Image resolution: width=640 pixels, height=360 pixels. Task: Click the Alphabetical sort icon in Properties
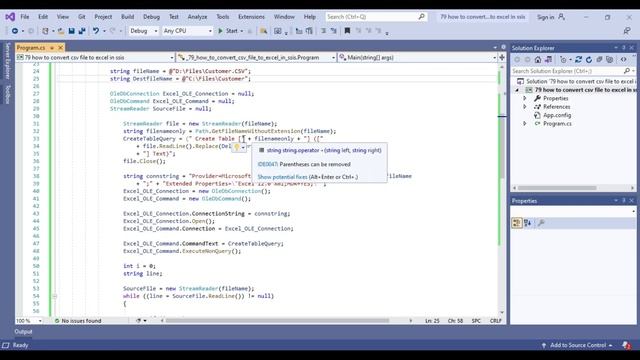(528, 223)
